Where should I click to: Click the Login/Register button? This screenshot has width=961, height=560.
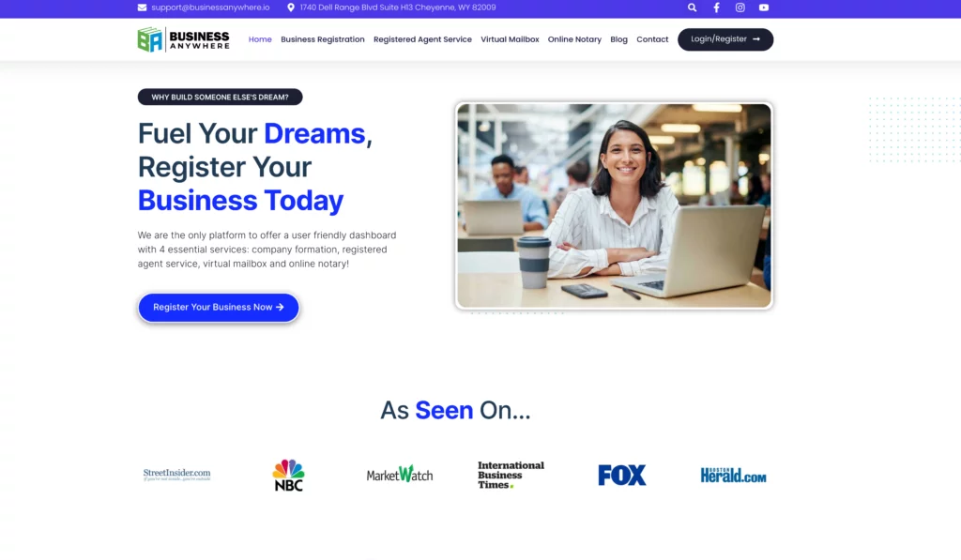725,39
